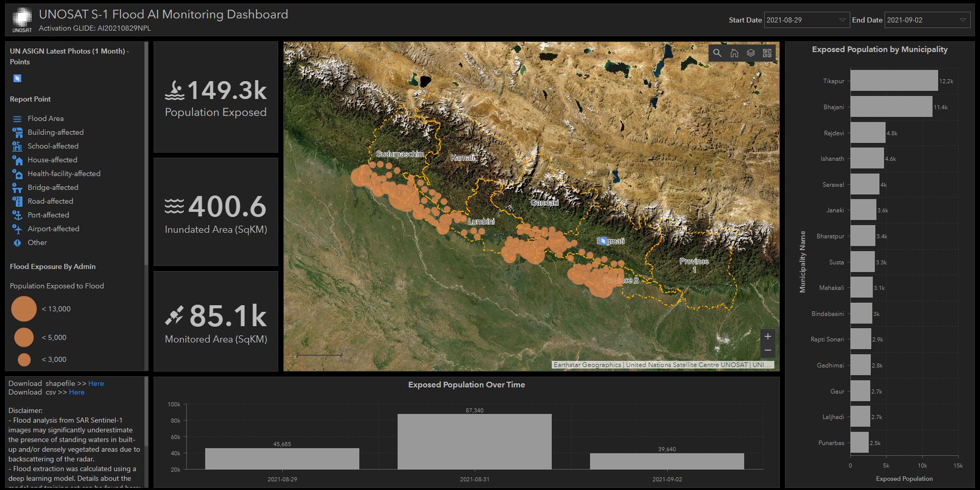This screenshot has width=980, height=490.
Task: Open the Start Date dropdown
Action: click(x=806, y=20)
